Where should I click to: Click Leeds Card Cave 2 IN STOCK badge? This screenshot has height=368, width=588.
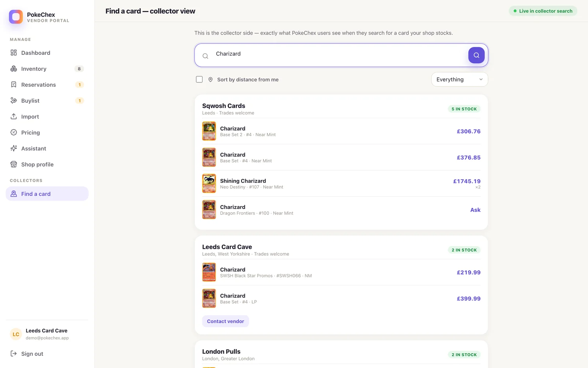pos(464,250)
